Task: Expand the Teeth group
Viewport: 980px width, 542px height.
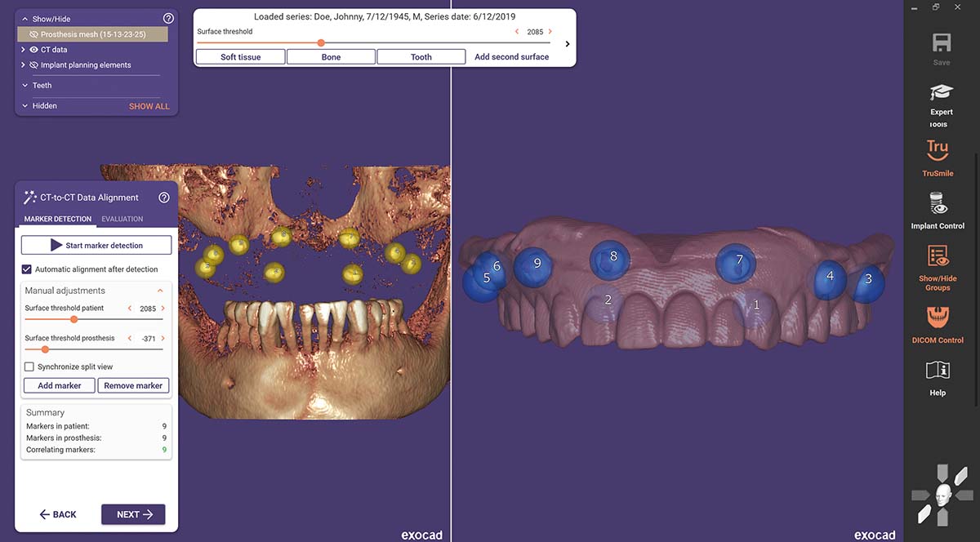Action: pyautogui.click(x=24, y=85)
